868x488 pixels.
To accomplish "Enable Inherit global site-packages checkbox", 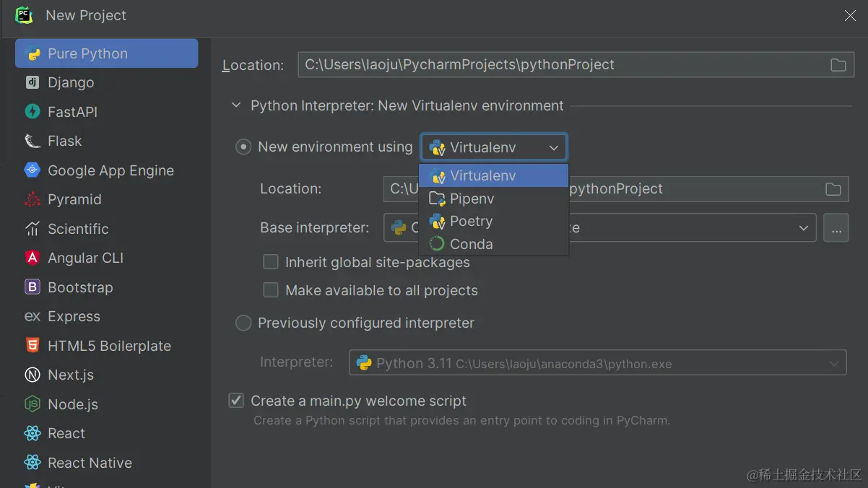I will point(271,262).
